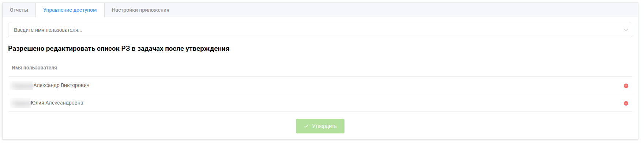Delete second user from allowed list

click(626, 103)
